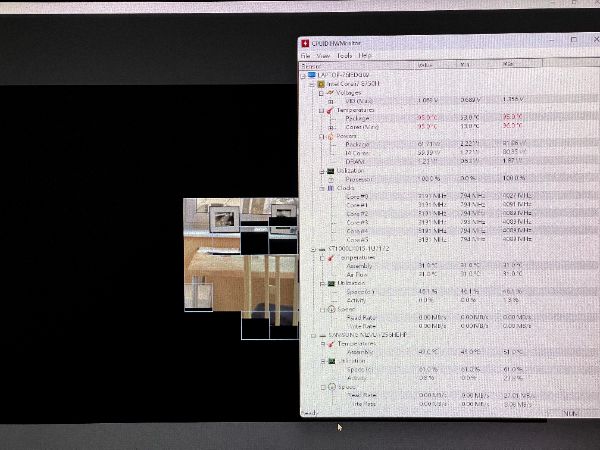This screenshot has width=600, height=450.
Task: Collapse the Intel Core Temperatures group
Action: [x=321, y=111]
